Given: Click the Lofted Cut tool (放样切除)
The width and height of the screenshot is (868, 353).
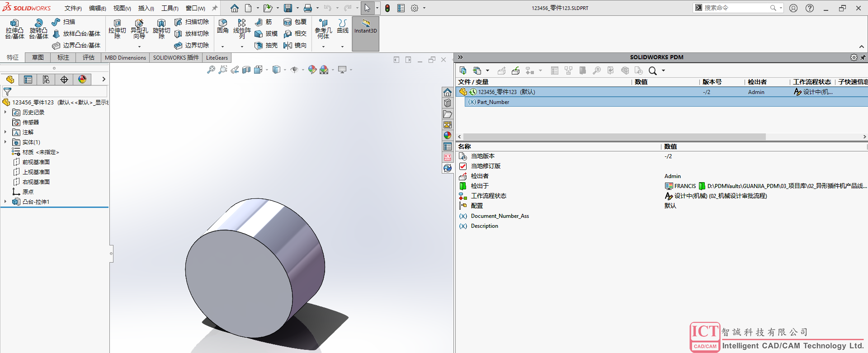Looking at the screenshot, I should click(192, 33).
